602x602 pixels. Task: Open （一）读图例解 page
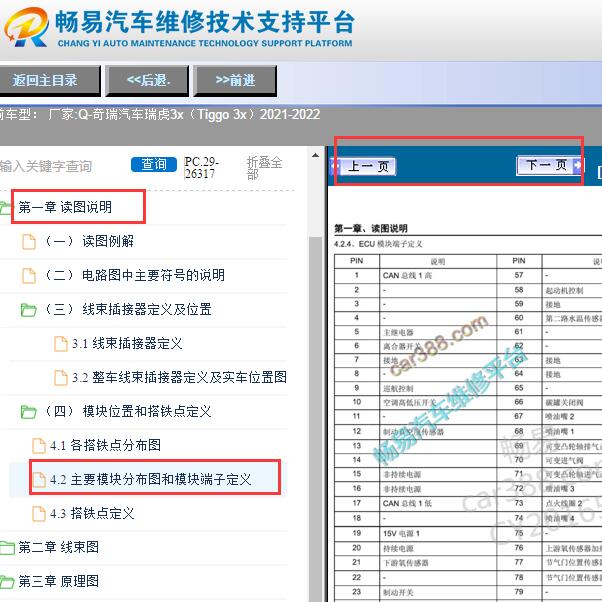(89, 241)
